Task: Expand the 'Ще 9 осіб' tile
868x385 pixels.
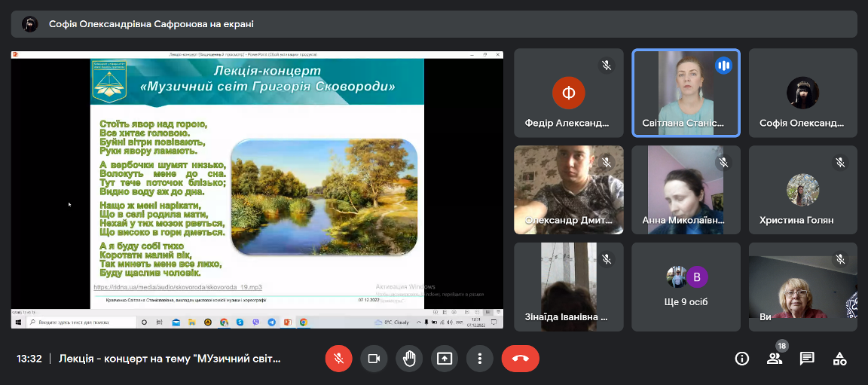Action: (686, 286)
